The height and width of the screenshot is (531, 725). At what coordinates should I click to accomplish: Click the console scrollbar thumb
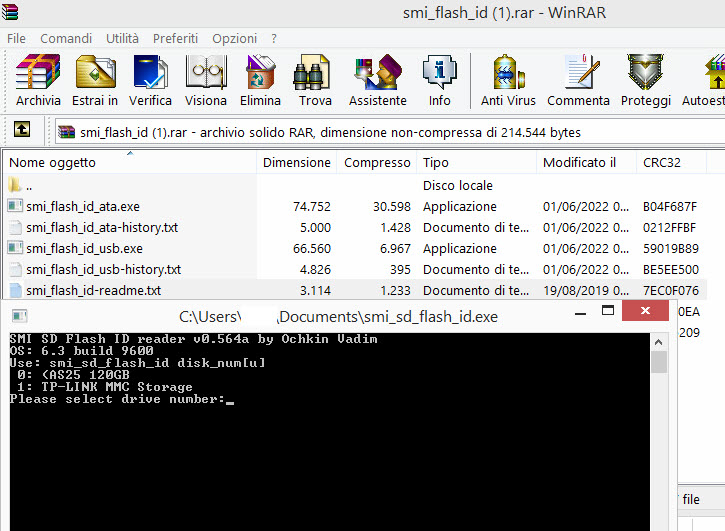(x=659, y=362)
